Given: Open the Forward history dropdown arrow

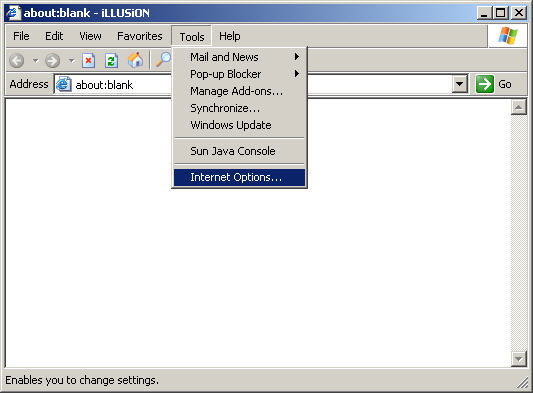Looking at the screenshot, I should [71, 61].
